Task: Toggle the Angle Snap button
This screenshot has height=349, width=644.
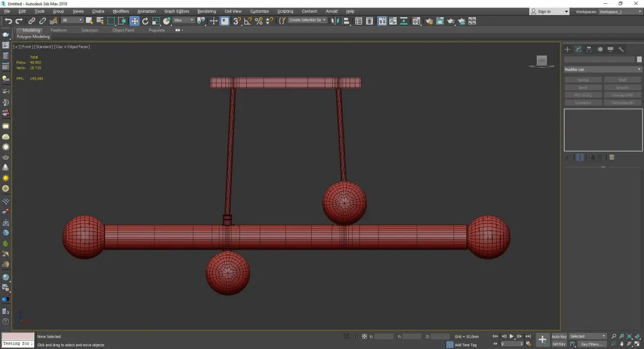Action: tap(247, 21)
